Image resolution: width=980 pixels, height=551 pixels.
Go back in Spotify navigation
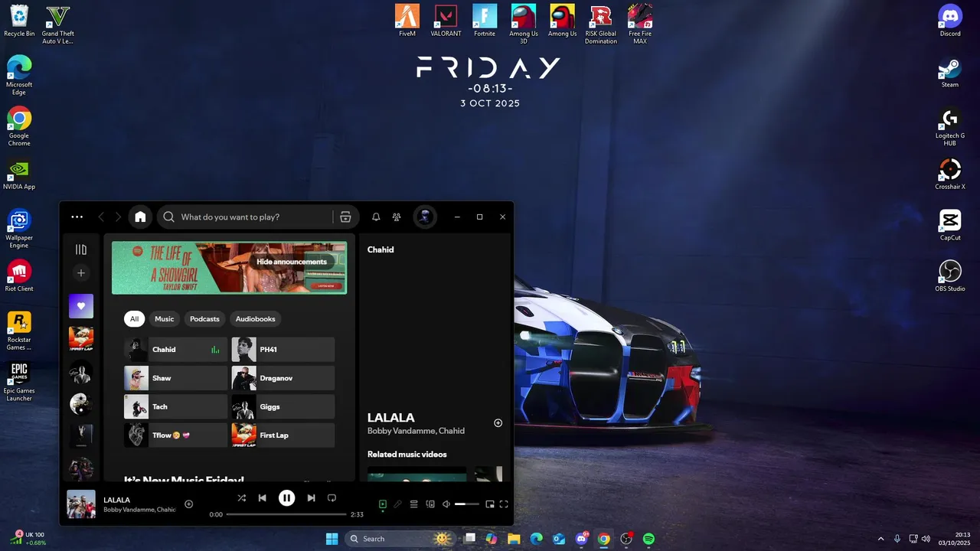point(101,217)
